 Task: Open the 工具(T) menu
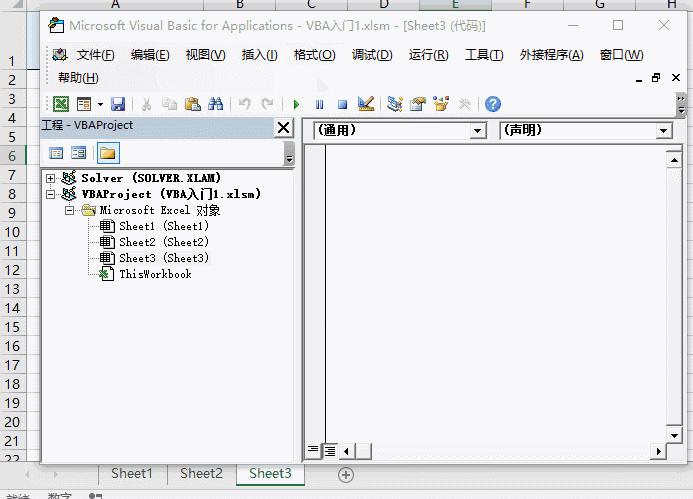pyautogui.click(x=484, y=55)
